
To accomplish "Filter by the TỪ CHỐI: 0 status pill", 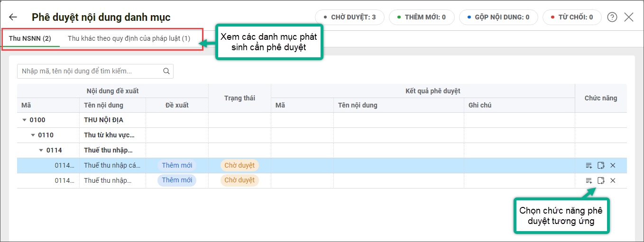I will coord(571,18).
